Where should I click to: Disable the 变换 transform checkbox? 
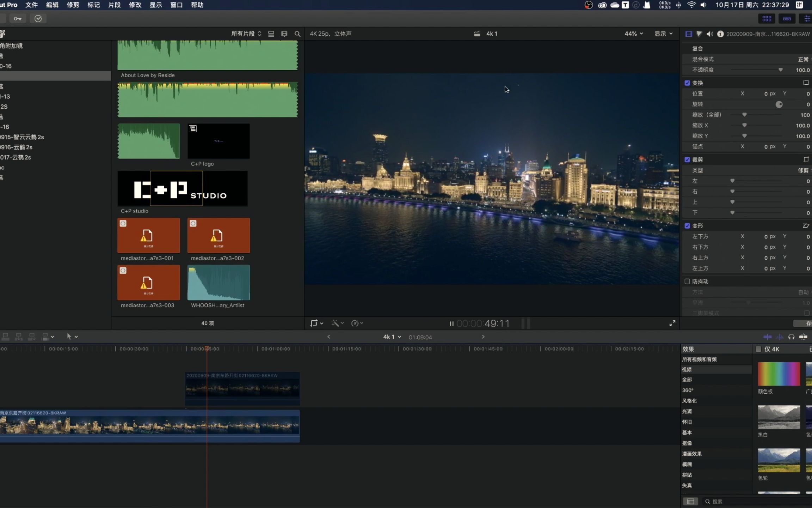(x=687, y=83)
